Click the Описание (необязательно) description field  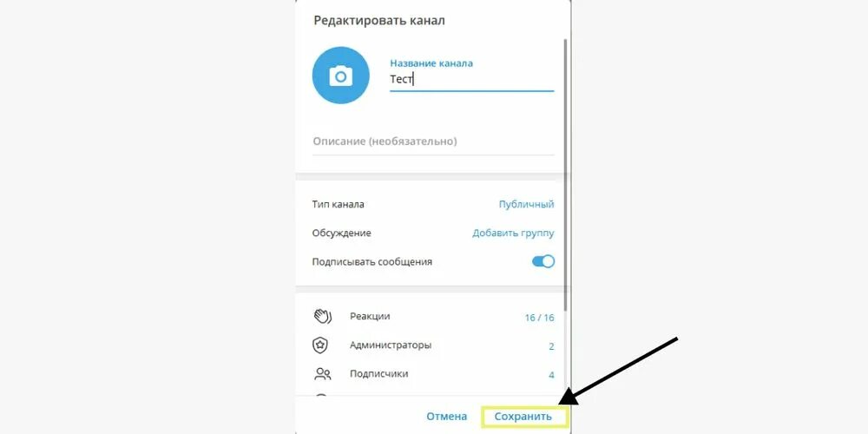click(x=433, y=141)
